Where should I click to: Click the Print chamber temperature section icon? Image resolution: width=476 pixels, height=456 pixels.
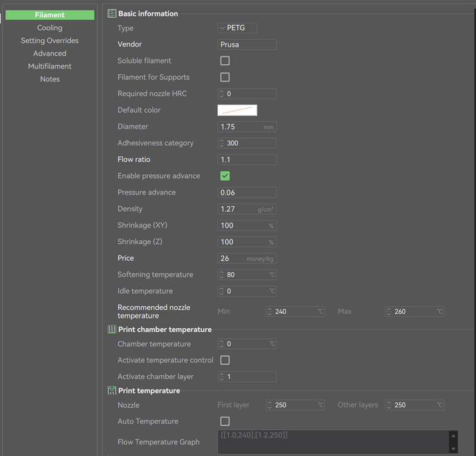pyautogui.click(x=112, y=329)
